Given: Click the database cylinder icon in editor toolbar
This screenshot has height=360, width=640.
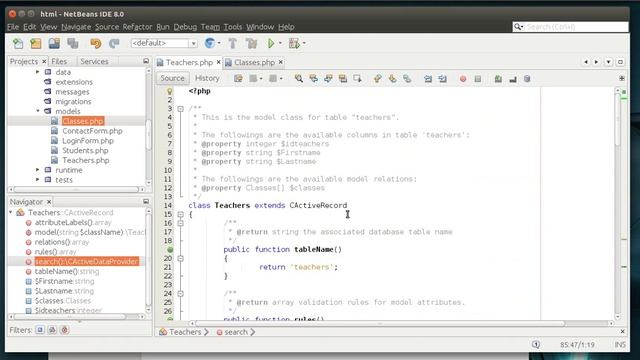Looking at the screenshot, I should 527,78.
